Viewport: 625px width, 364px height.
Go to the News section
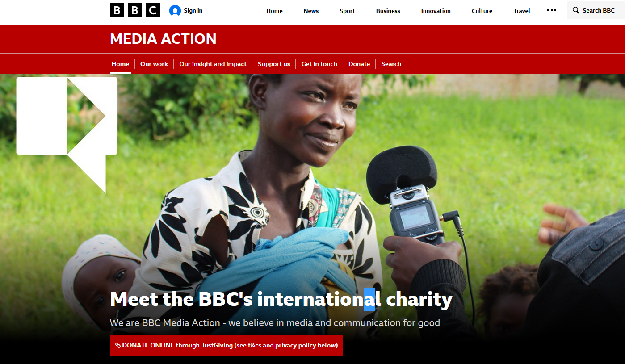point(311,11)
